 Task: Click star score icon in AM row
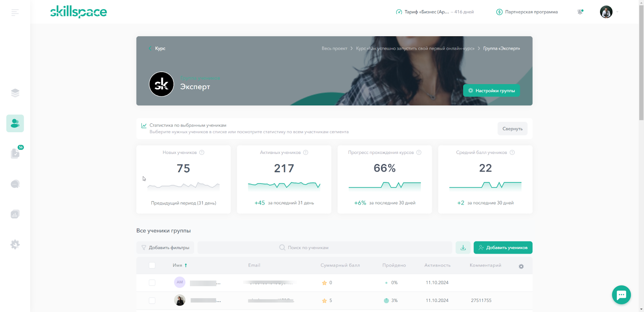click(x=324, y=283)
